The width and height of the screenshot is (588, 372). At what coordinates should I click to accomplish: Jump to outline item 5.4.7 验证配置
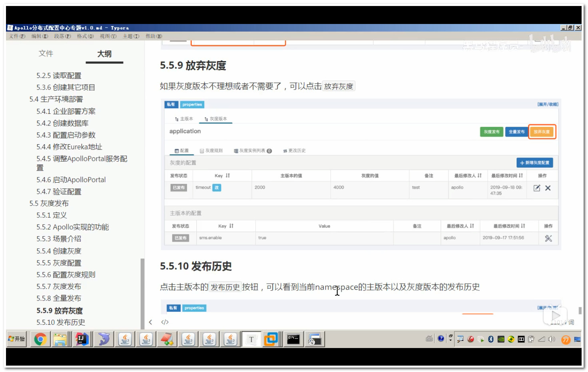click(59, 192)
